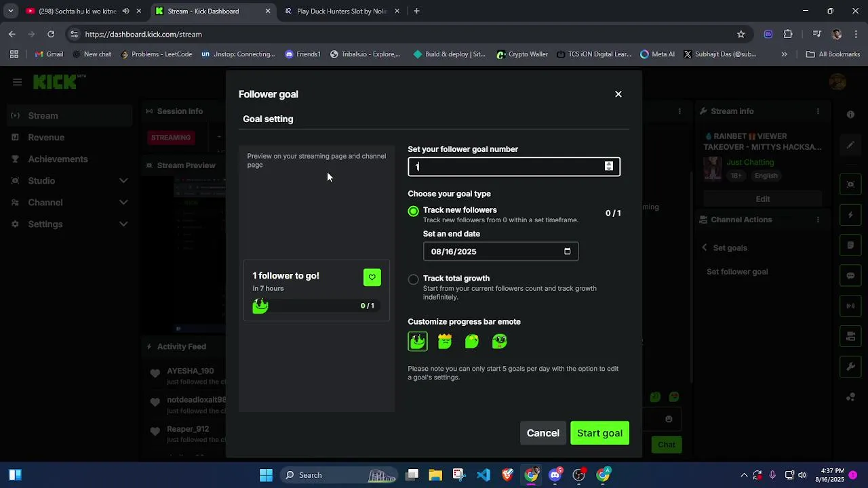Focus the follower goal number input field

[x=513, y=167]
